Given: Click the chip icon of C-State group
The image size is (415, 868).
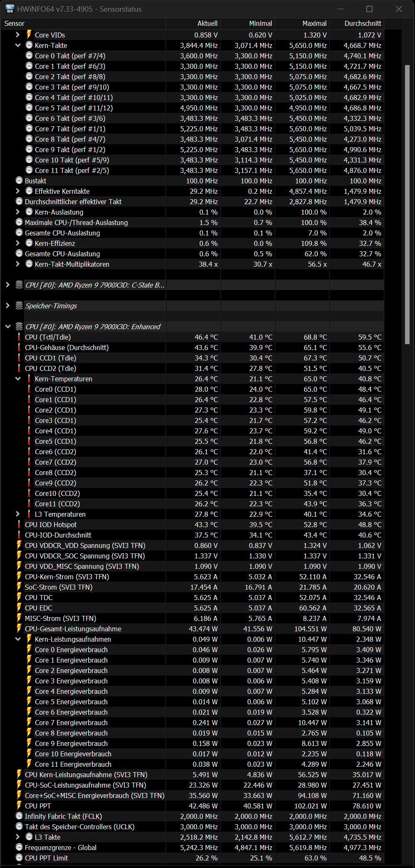Looking at the screenshot, I should click(19, 285).
